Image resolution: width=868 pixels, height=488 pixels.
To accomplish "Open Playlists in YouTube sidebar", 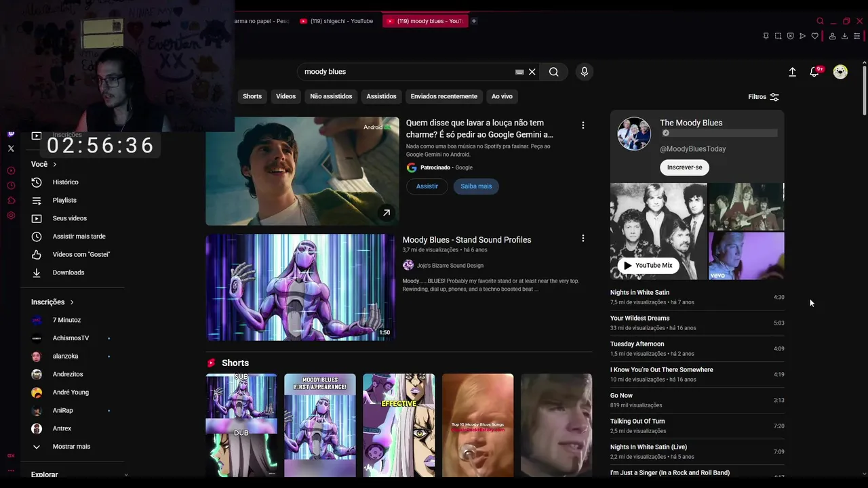I will click(64, 201).
